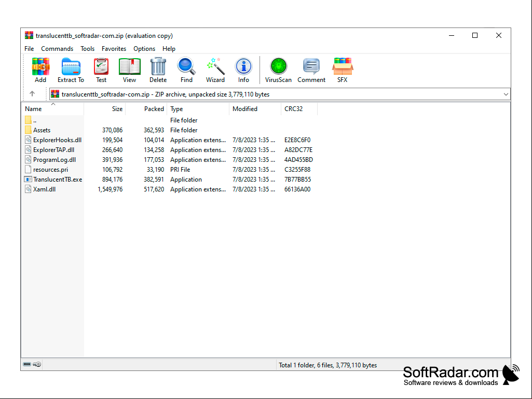Click the parent folder '..' icon
The height and width of the screenshot is (399, 532).
tap(28, 120)
